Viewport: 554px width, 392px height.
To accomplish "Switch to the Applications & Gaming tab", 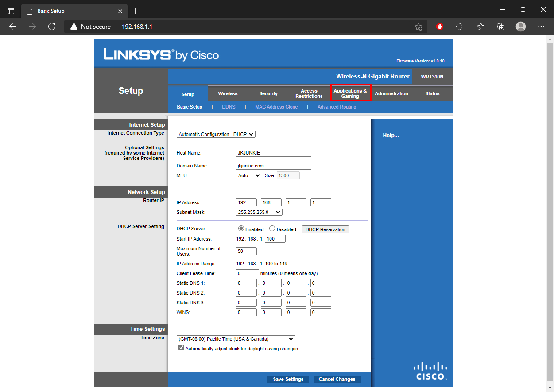I will click(350, 93).
